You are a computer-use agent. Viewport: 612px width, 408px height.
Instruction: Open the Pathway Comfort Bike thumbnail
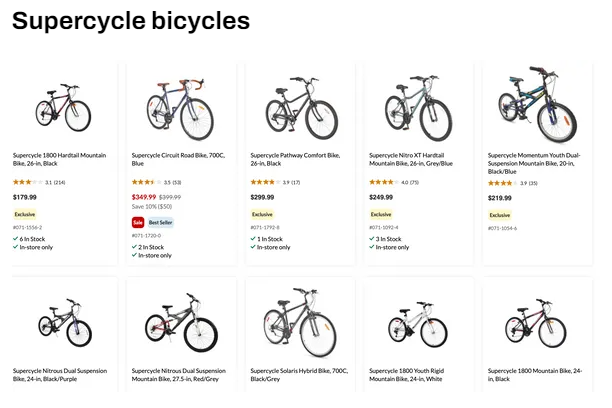[296, 105]
